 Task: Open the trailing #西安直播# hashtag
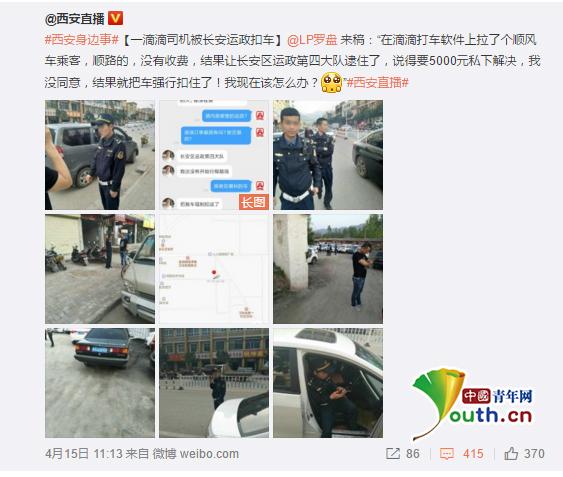click(377, 83)
